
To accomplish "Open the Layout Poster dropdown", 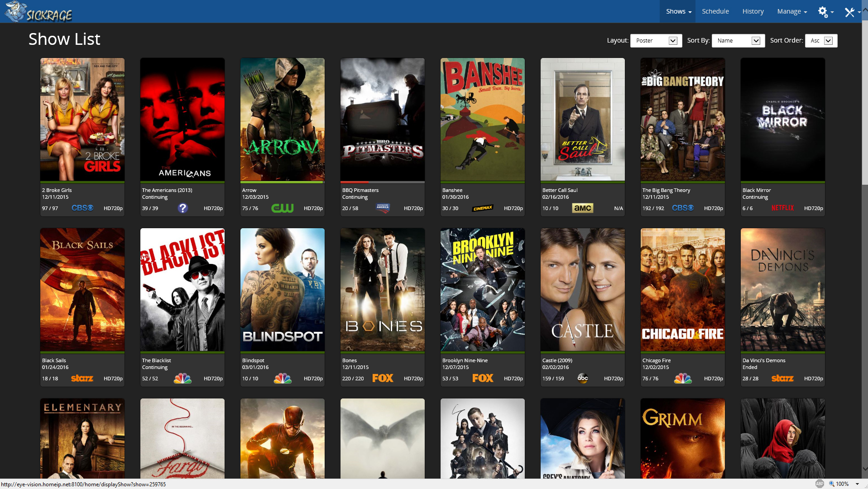I will (x=656, y=41).
